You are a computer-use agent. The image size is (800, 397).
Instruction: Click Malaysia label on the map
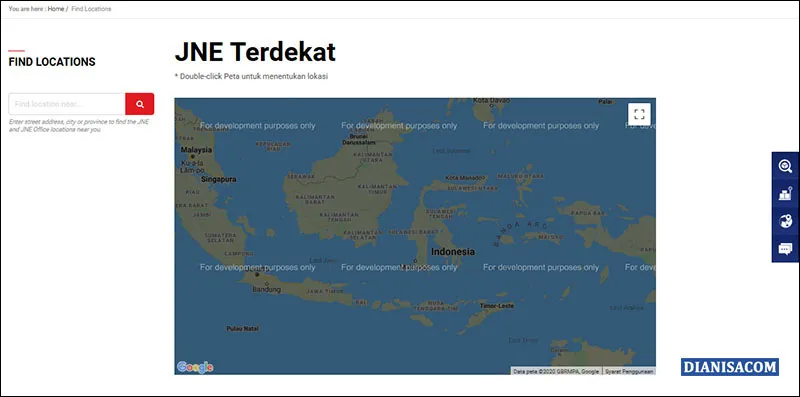196,150
